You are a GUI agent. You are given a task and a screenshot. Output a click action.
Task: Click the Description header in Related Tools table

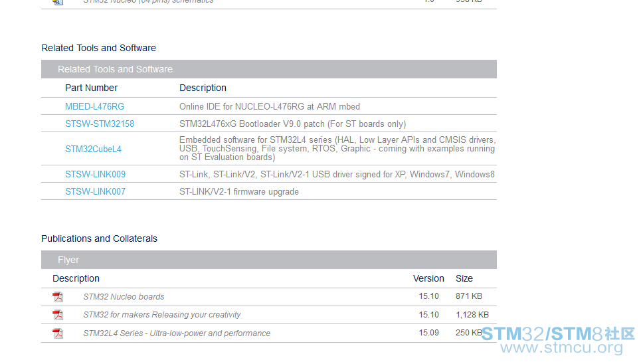pyautogui.click(x=203, y=88)
